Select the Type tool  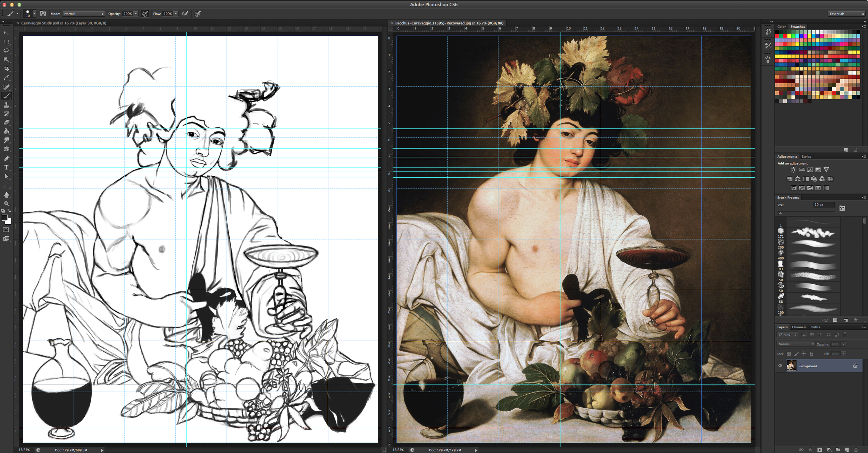pos(6,168)
